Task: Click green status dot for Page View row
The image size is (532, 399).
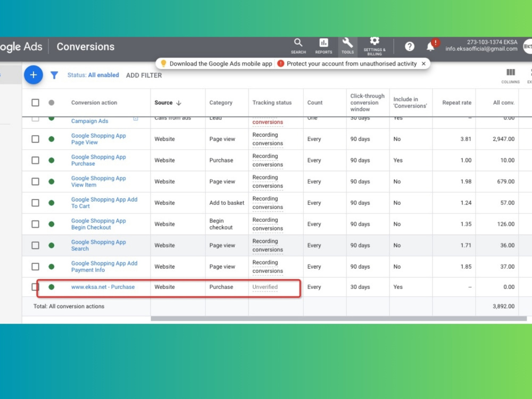Action: coord(51,139)
